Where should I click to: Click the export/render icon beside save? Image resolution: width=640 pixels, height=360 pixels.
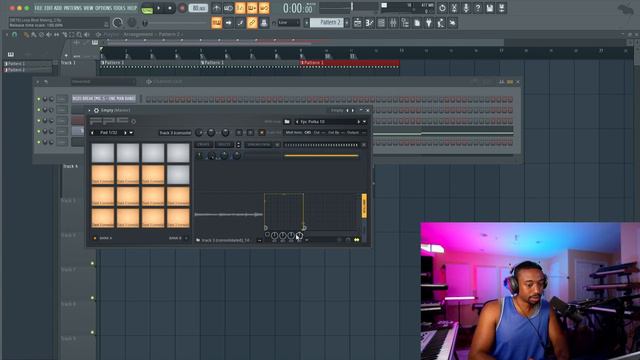(501, 8)
